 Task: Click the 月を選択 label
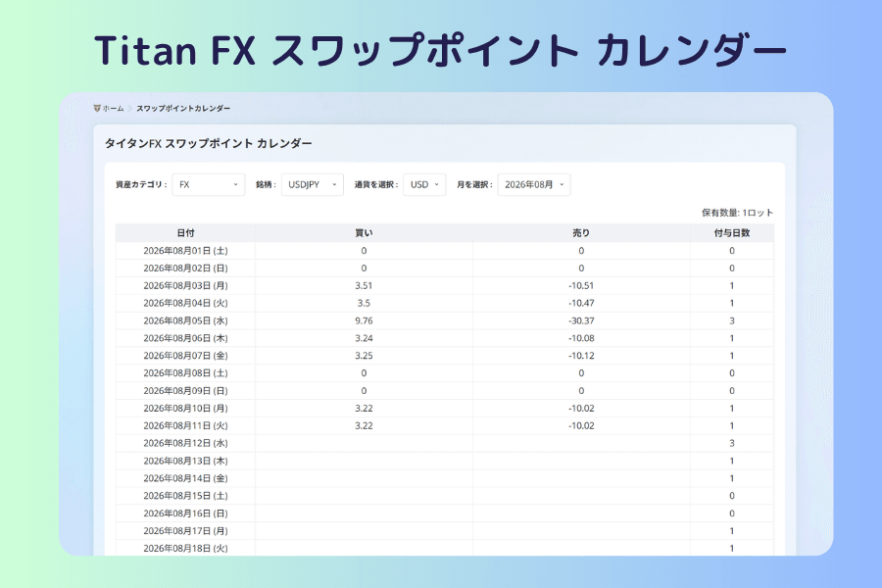474,184
